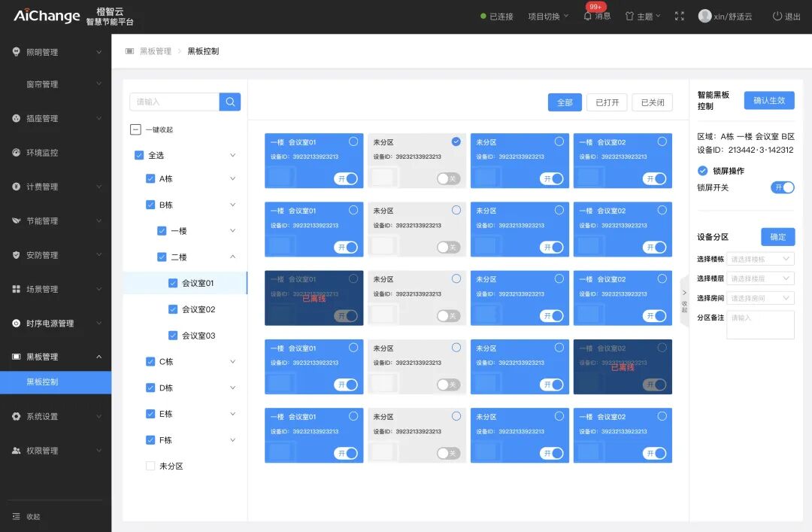
Task: Expand the E栋 tree chevron
Action: coord(232,414)
